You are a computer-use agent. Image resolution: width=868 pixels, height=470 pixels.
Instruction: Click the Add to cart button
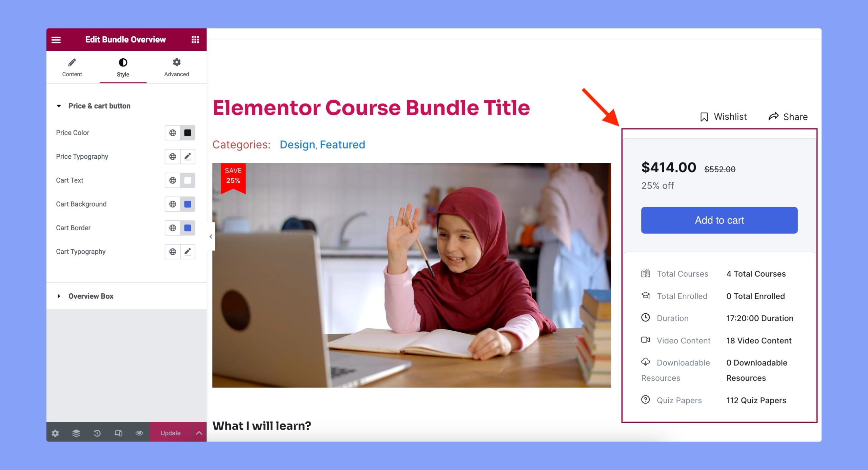pyautogui.click(x=719, y=220)
